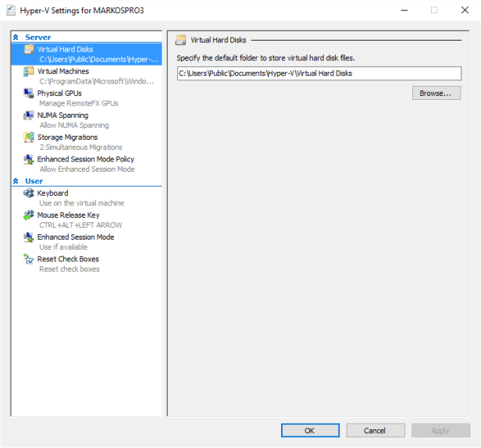481x448 pixels.
Task: Close the Hyper-V Settings window
Action: [463, 10]
